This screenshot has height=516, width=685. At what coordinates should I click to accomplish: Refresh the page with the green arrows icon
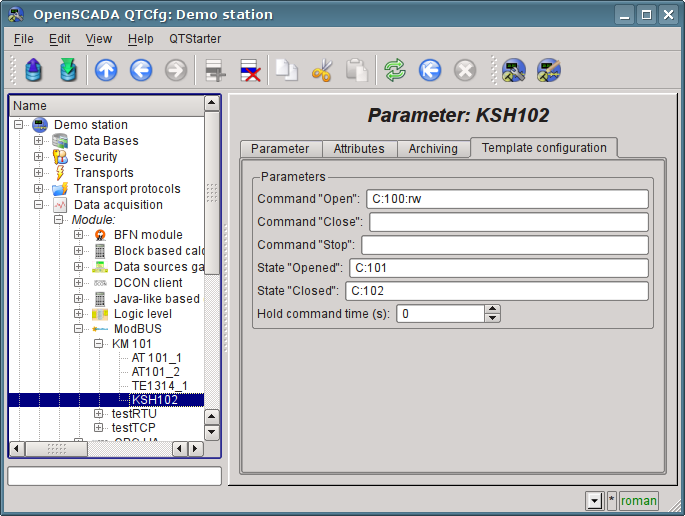396,70
